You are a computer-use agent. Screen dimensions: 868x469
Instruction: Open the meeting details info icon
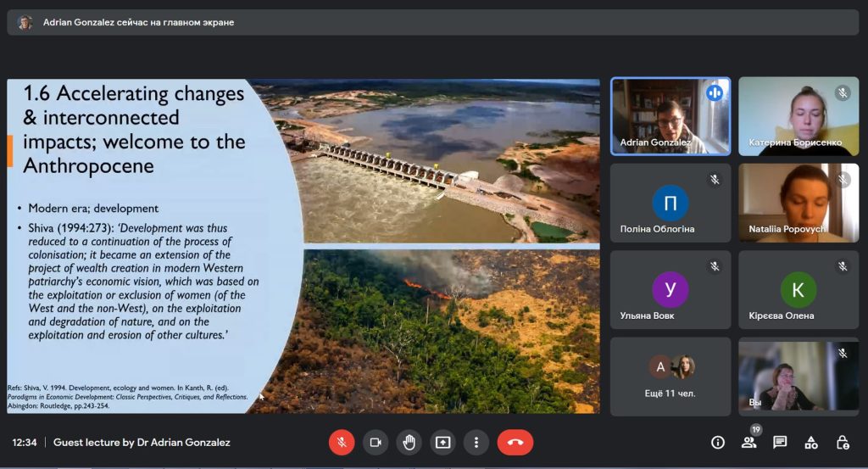718,442
